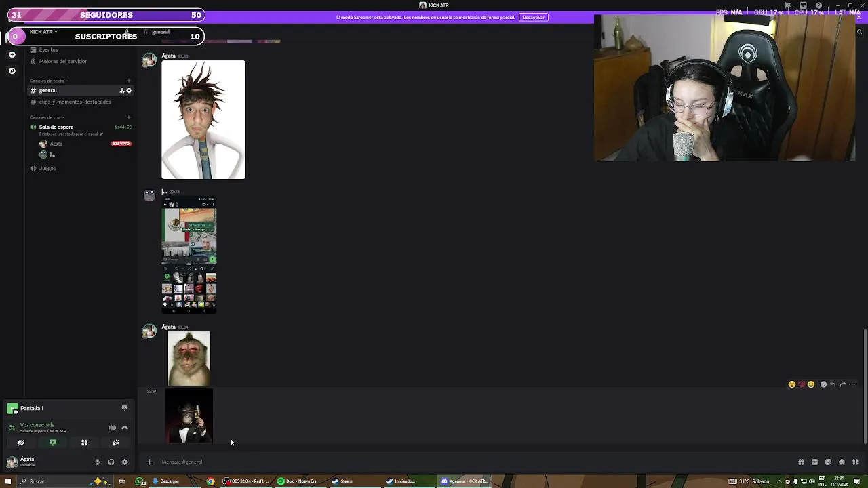Focus the Mensaje #general input field

point(475,462)
